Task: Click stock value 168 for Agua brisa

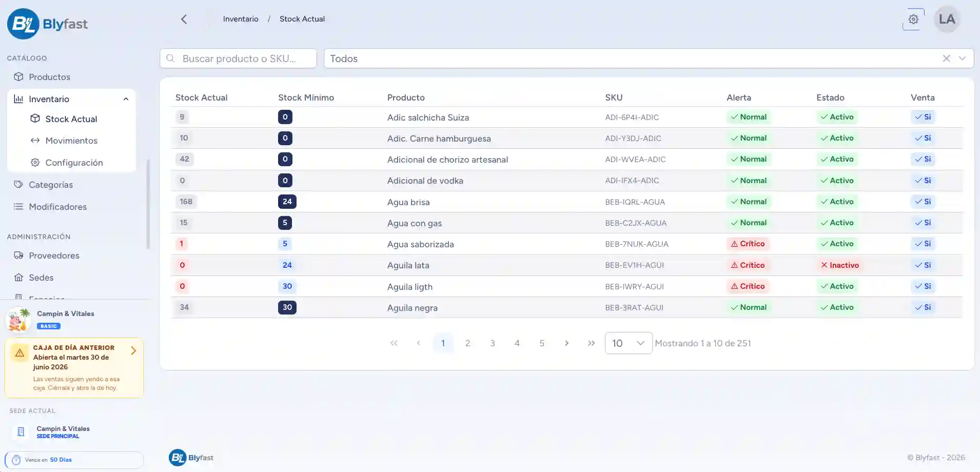Action: [186, 202]
